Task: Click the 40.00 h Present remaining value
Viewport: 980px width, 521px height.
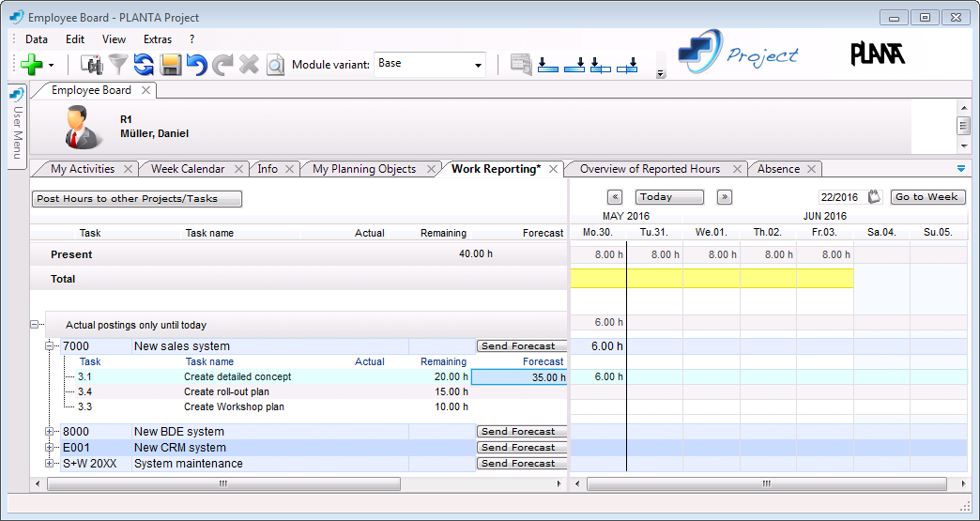Action: tap(475, 254)
